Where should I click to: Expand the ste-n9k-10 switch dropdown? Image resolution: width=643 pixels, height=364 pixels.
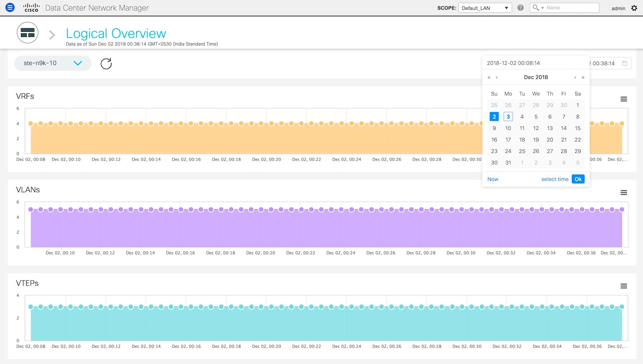tap(78, 63)
